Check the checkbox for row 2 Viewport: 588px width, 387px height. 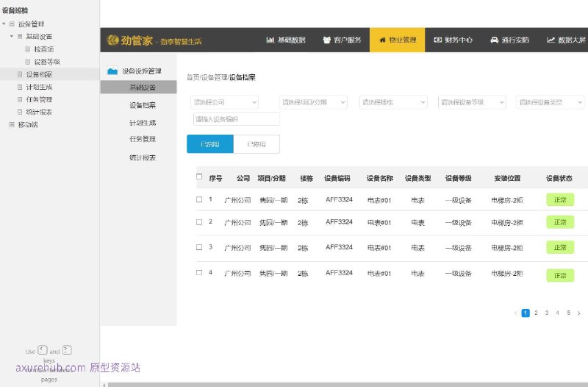click(199, 222)
